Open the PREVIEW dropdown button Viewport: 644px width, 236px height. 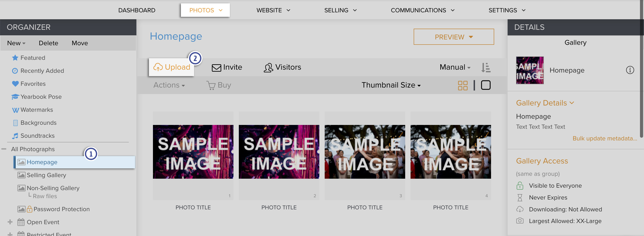(453, 37)
